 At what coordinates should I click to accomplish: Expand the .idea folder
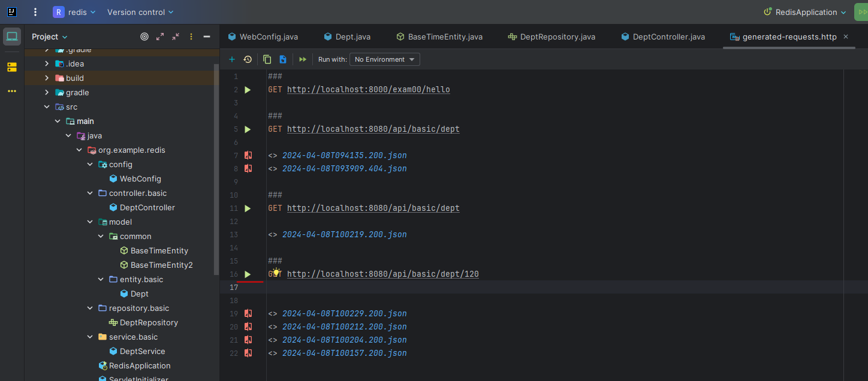click(47, 63)
